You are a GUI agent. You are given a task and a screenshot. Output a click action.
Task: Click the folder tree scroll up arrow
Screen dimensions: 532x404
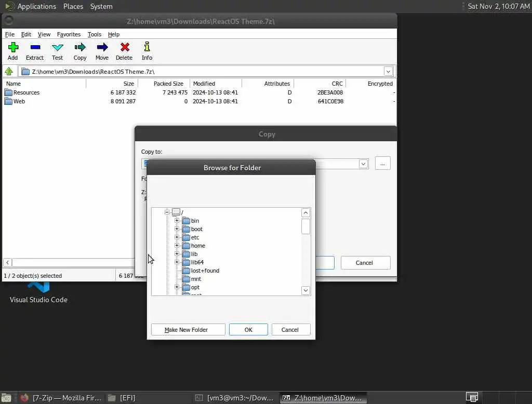[305, 213]
